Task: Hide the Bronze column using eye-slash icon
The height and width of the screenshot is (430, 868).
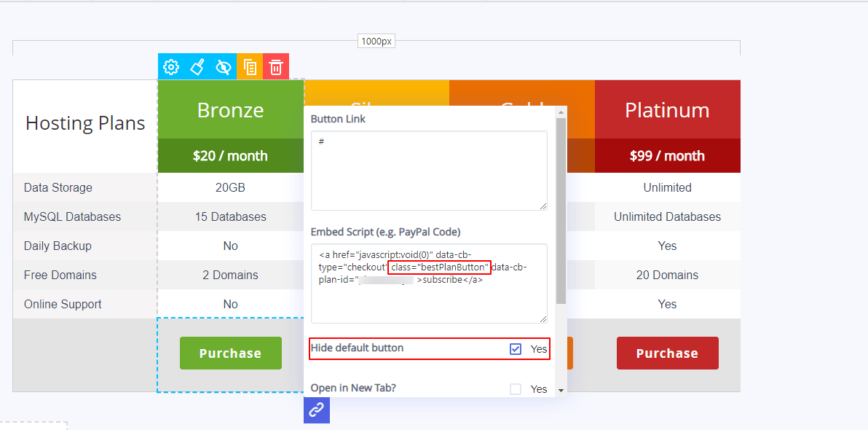Action: (x=223, y=66)
